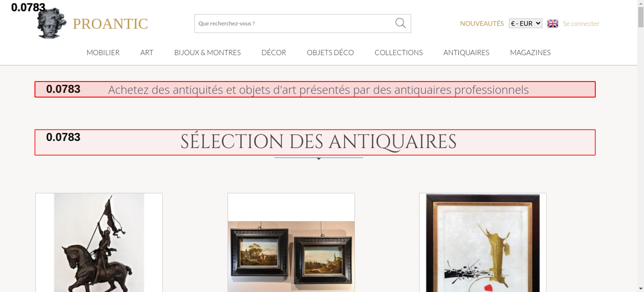The width and height of the screenshot is (644, 292).
Task: Click the magnifying glass search icon
Action: [x=400, y=23]
